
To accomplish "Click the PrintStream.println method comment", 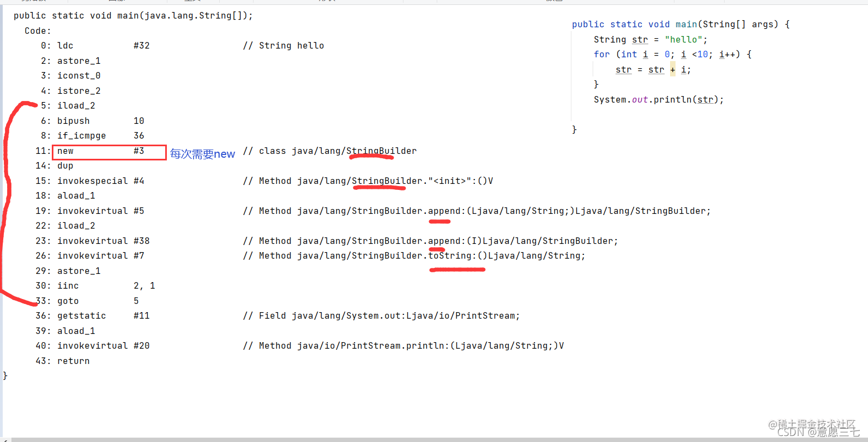I will (403, 346).
